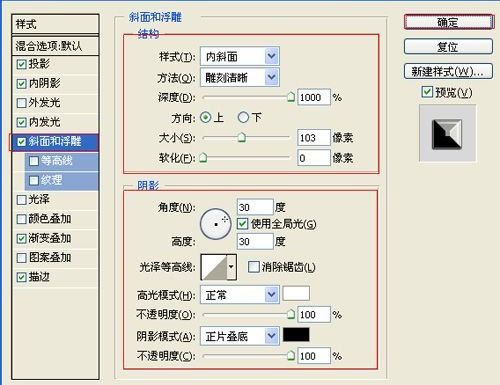Uncheck the 斜面和浮雕 bevel checkbox
The height and width of the screenshot is (385, 500).
(21, 142)
